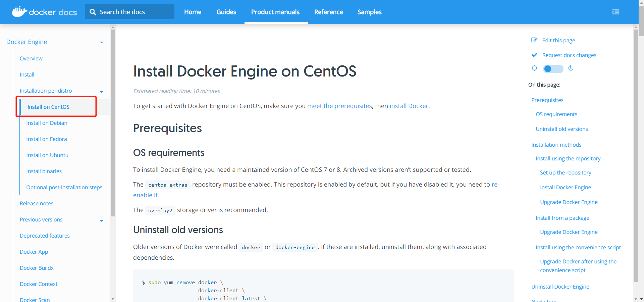
Task: Collapse the Installation per distro arrow
Action: coord(102,92)
